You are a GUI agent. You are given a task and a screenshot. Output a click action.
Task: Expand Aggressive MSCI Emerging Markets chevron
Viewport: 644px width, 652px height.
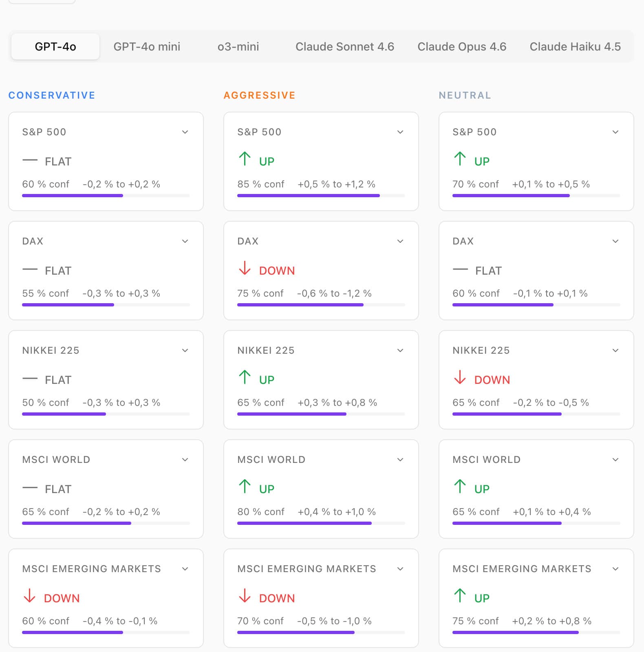[x=400, y=569]
